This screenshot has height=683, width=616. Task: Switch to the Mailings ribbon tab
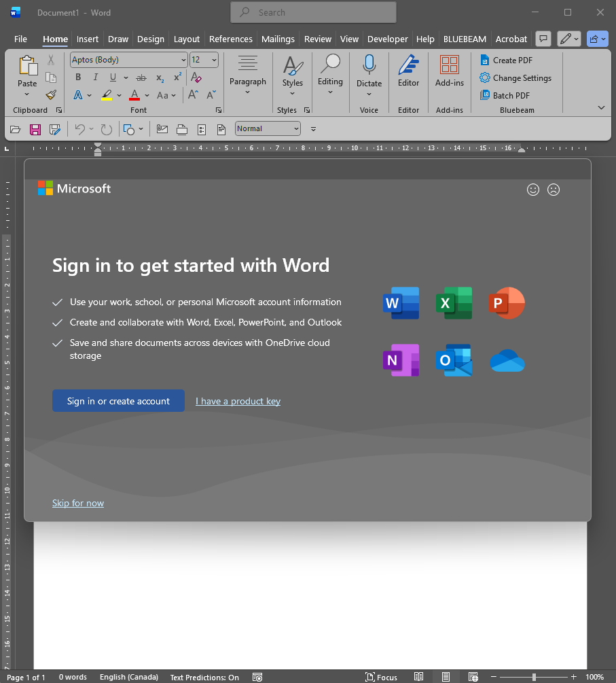[x=278, y=39]
